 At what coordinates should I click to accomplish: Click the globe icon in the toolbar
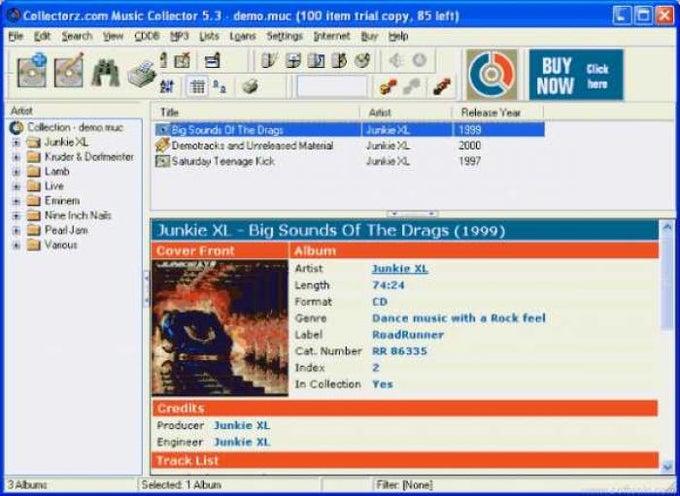click(363, 60)
